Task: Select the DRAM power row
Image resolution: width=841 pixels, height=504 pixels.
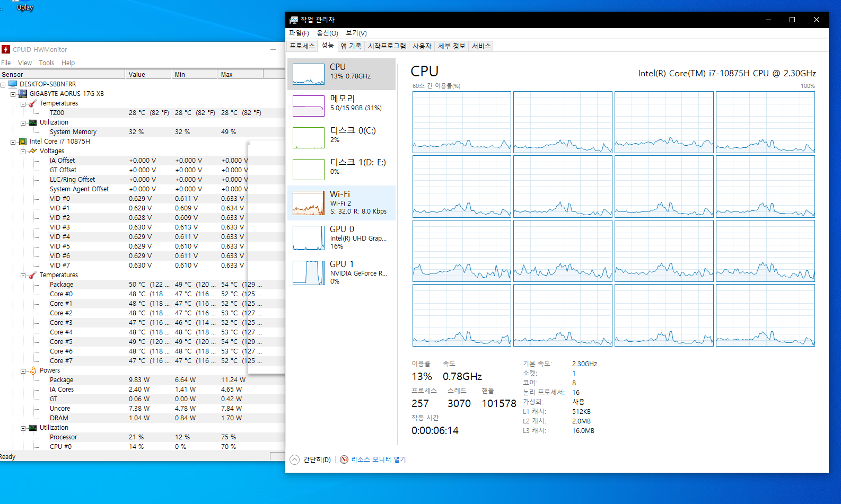Action: [142, 418]
